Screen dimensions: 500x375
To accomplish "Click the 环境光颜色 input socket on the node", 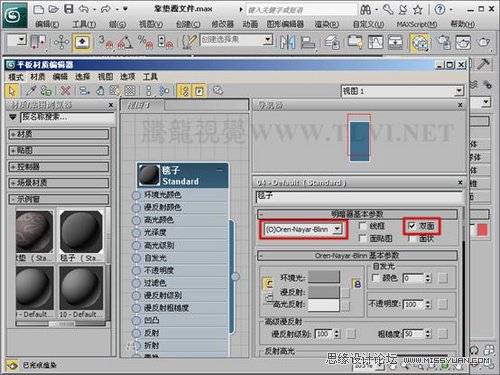I will click(x=136, y=195).
